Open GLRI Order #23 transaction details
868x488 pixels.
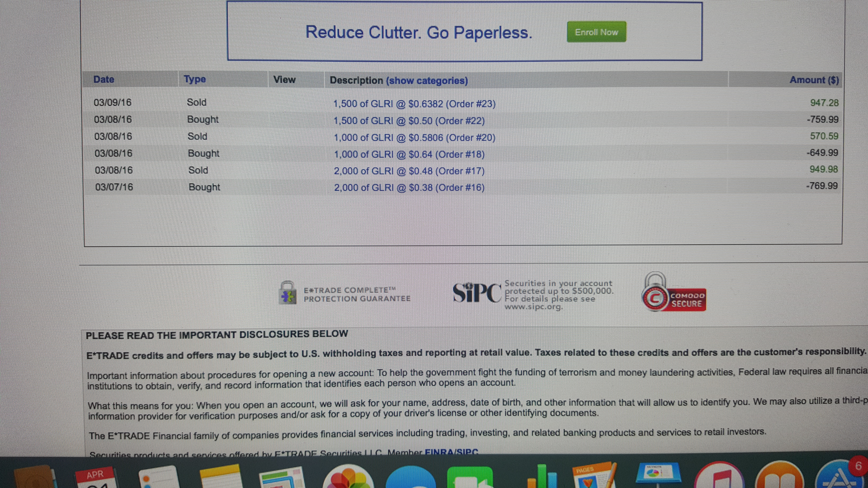414,104
